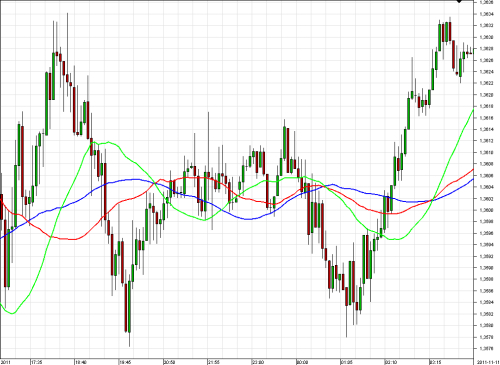The height and width of the screenshot is (365, 500).
Task: Click the 1.3628 price level label
Action: tap(486, 48)
